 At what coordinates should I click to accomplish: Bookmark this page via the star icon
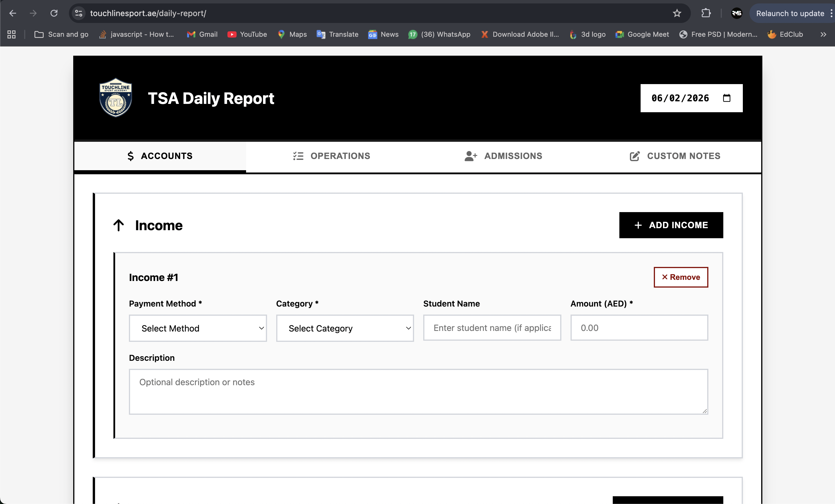677,13
